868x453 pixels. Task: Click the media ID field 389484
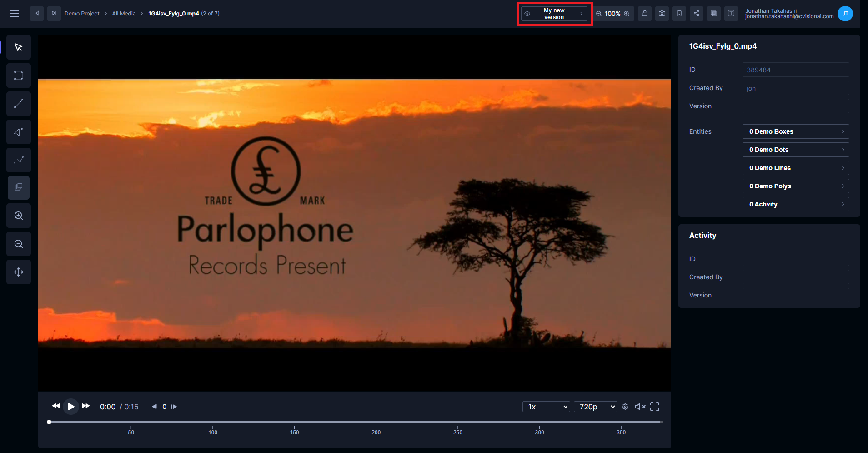(x=796, y=70)
